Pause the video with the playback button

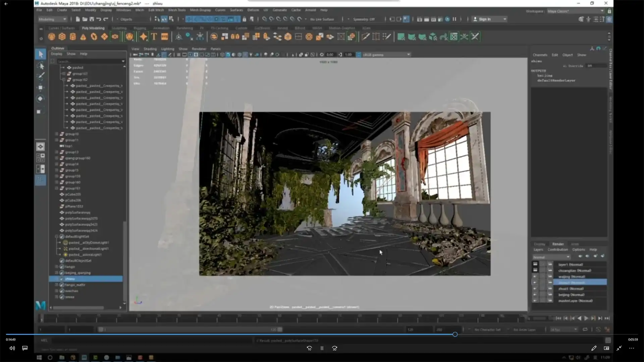(322, 348)
